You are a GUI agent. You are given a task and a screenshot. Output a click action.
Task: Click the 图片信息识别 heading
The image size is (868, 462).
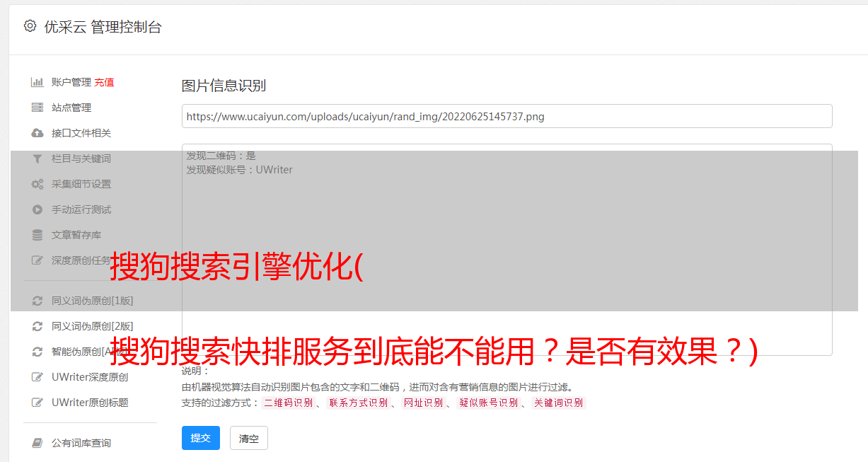point(224,86)
